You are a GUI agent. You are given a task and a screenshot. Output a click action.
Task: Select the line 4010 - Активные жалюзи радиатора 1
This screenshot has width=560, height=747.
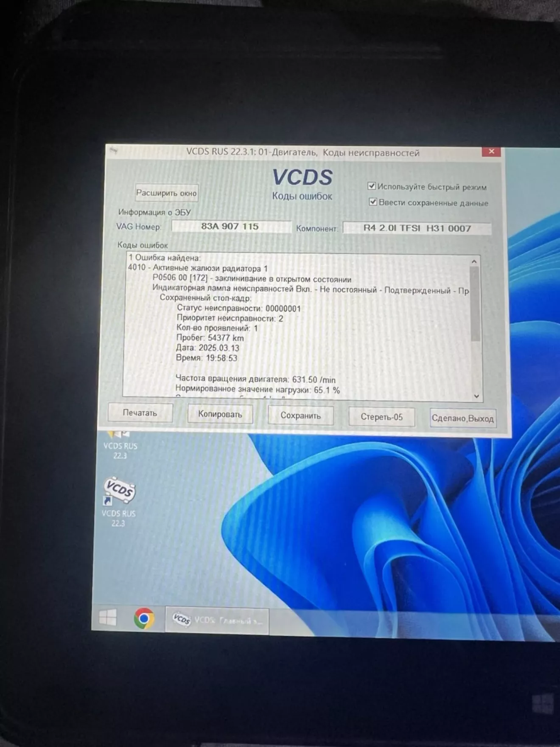coord(198,268)
